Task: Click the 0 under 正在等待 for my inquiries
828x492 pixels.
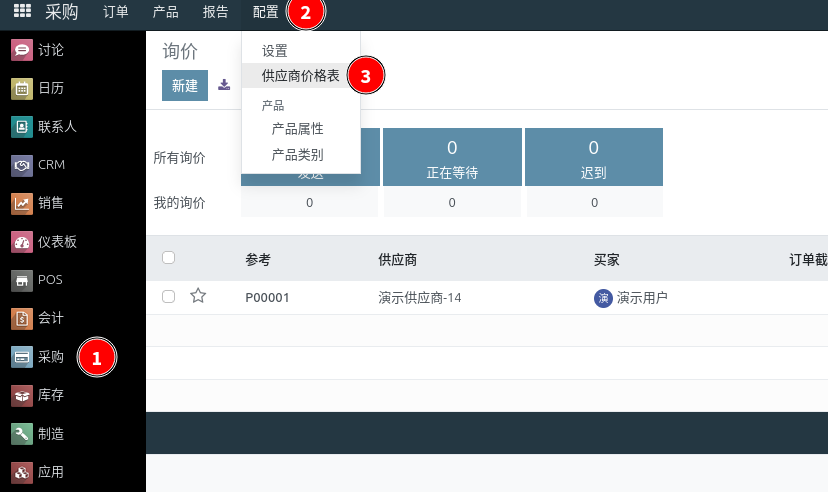Action: (x=452, y=203)
